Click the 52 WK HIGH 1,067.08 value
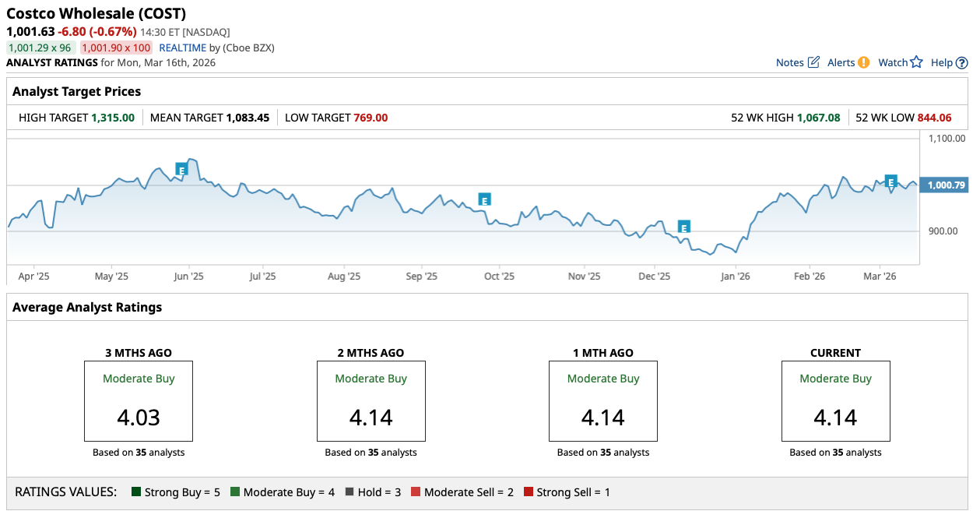 pos(819,118)
